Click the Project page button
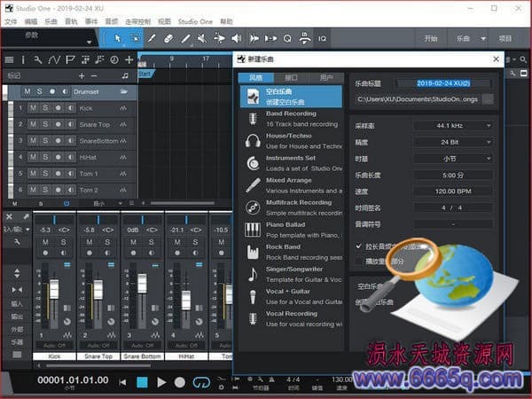 tap(505, 39)
